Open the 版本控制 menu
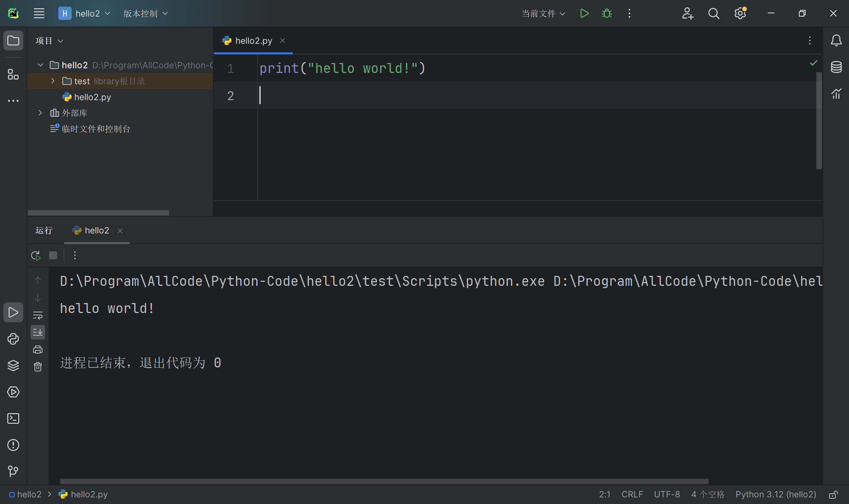 (145, 14)
